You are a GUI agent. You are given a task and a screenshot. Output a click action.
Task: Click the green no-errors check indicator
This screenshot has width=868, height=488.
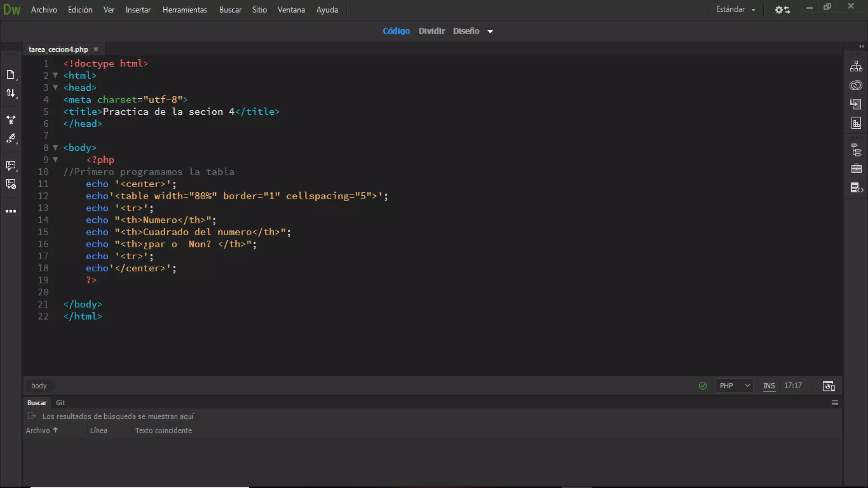tap(703, 386)
